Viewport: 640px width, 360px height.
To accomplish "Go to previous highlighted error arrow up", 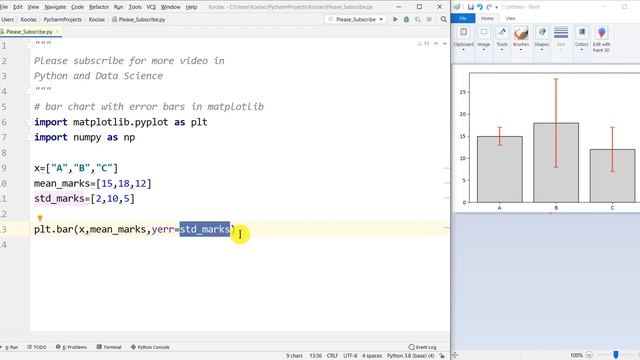I will (x=436, y=44).
